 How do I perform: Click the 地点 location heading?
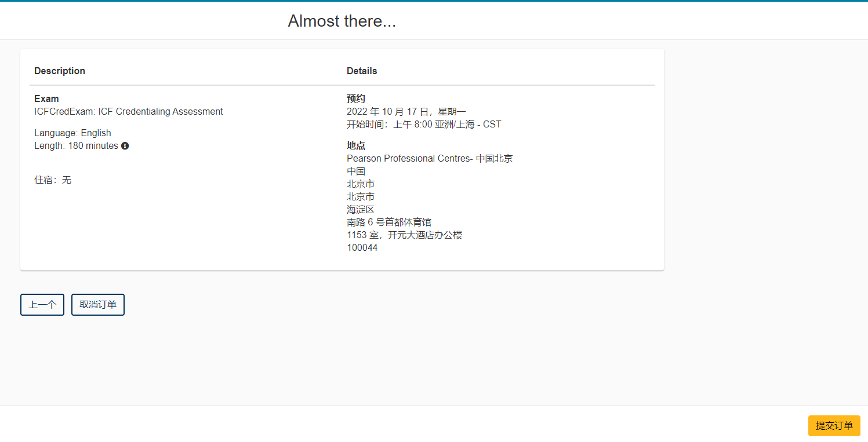tap(356, 145)
